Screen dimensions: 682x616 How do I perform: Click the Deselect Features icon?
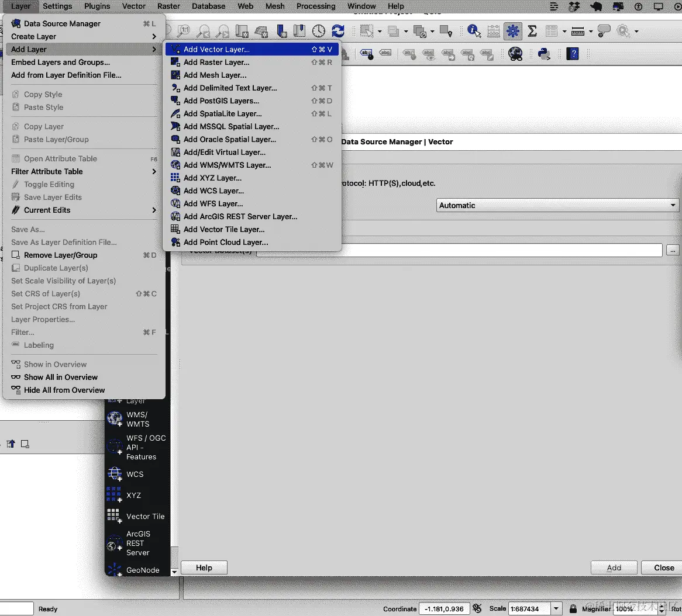click(x=420, y=31)
